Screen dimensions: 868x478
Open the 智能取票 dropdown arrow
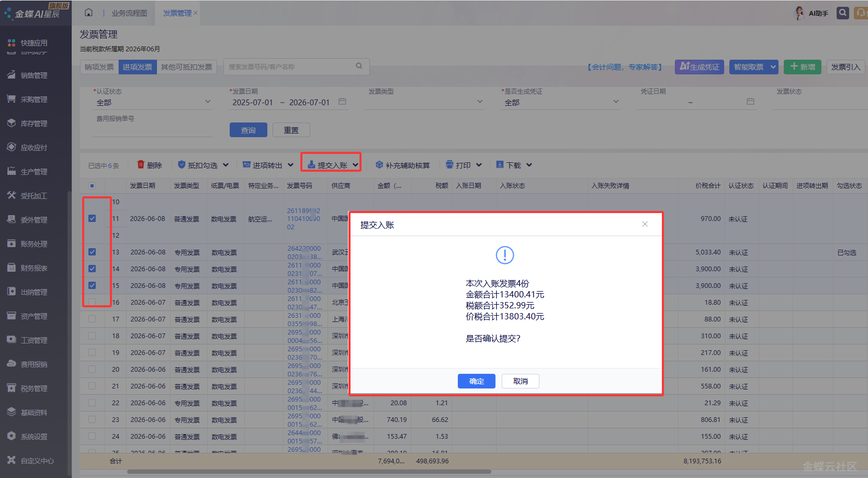tap(773, 67)
